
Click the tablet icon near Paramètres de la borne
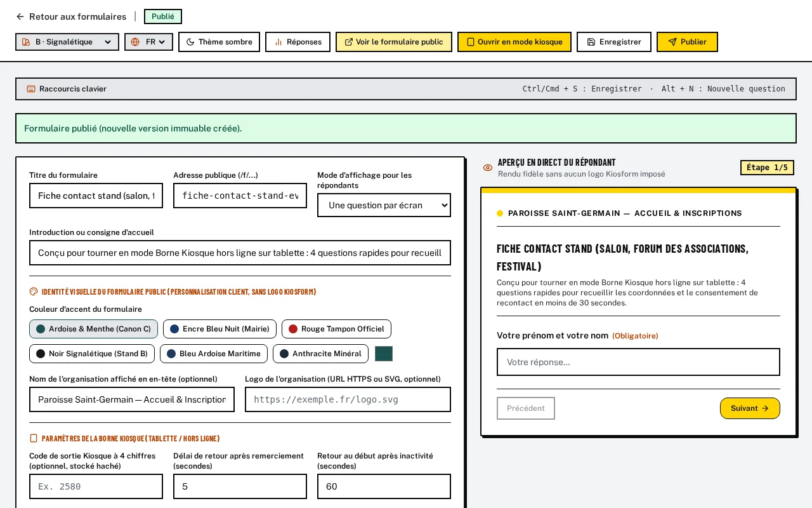pos(34,438)
